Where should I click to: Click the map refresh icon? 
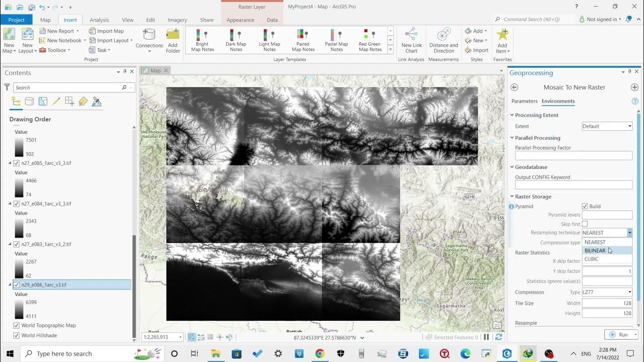(x=499, y=337)
